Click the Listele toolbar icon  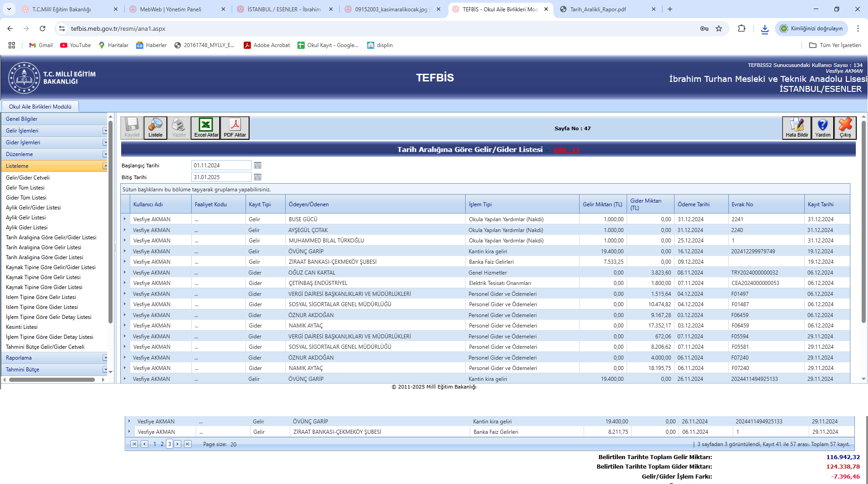155,128
